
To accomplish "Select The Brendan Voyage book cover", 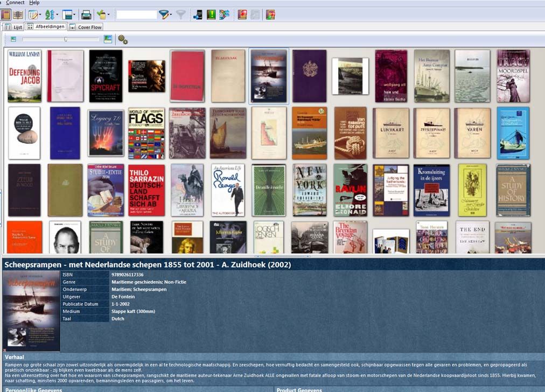I will click(350, 237).
